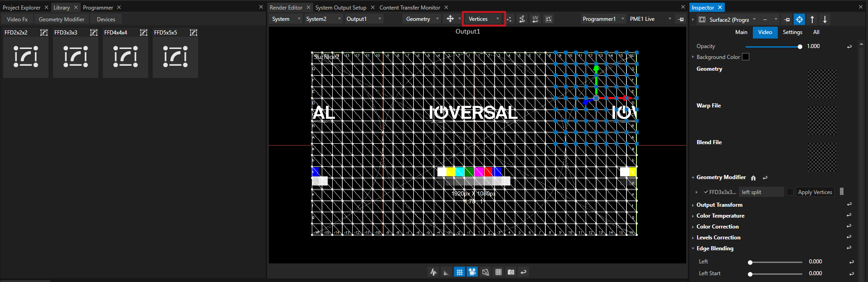Viewport: 868px width, 282px height.
Task: Click the small icon next to FFD5x5x5 label
Action: click(x=194, y=33)
